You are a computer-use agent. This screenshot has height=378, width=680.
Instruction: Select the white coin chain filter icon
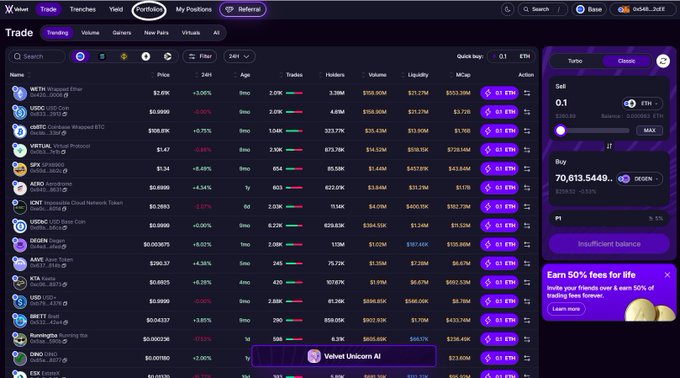(146, 56)
